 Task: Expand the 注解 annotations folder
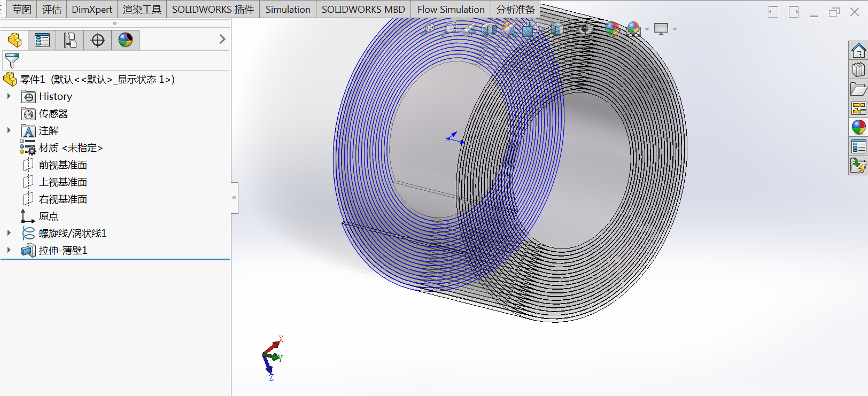9,130
